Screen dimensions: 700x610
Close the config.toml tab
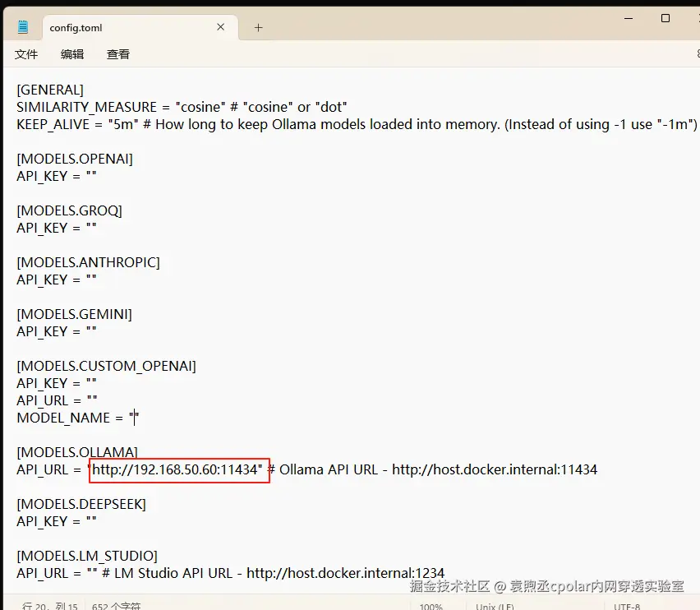pos(220,27)
